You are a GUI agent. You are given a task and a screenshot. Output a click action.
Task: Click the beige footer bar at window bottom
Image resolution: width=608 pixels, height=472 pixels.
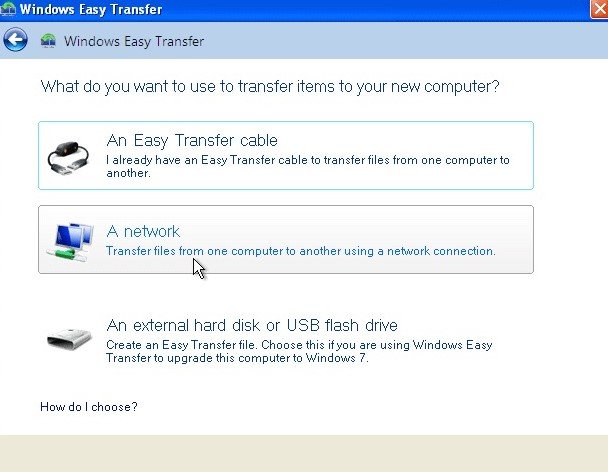[x=304, y=453]
